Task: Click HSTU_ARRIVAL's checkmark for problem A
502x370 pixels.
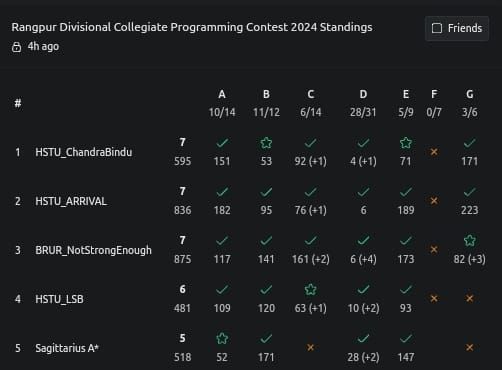Action: point(222,192)
